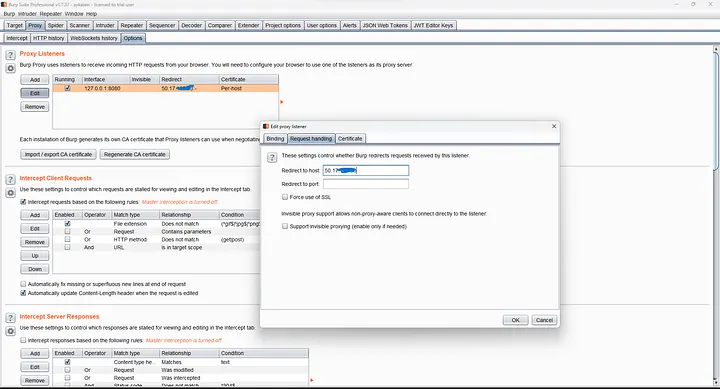The height and width of the screenshot is (389, 720).
Task: Move client request rule Up
Action: click(x=35, y=255)
